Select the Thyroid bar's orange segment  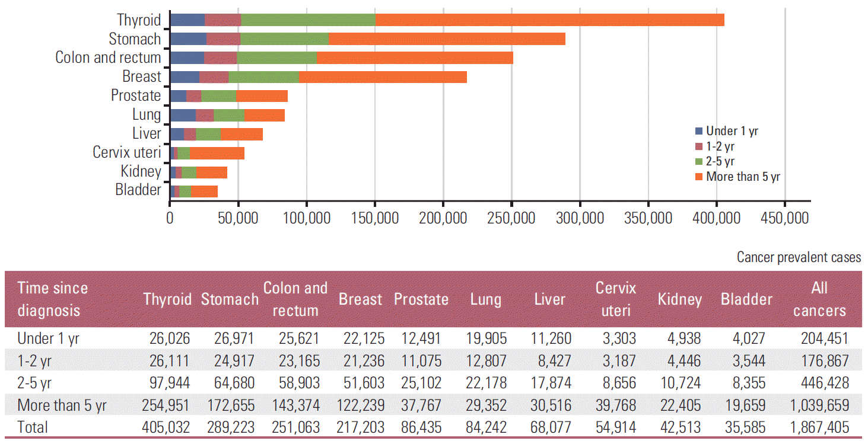tap(550, 20)
